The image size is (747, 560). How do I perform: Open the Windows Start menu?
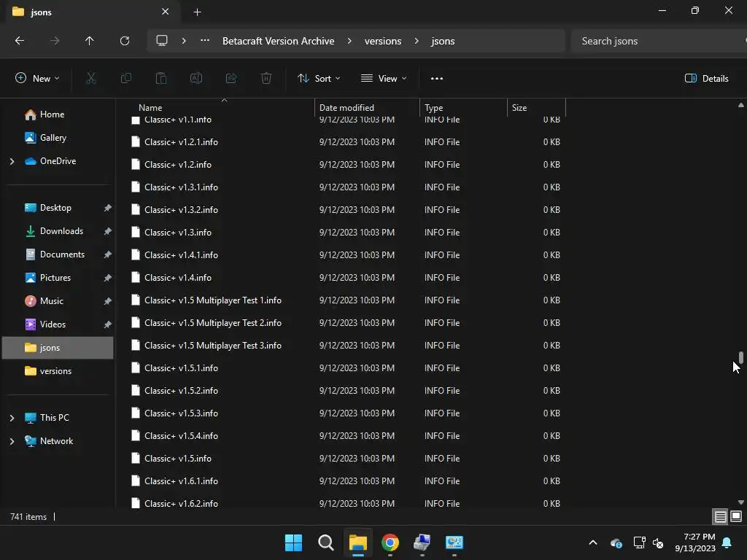pos(293,542)
